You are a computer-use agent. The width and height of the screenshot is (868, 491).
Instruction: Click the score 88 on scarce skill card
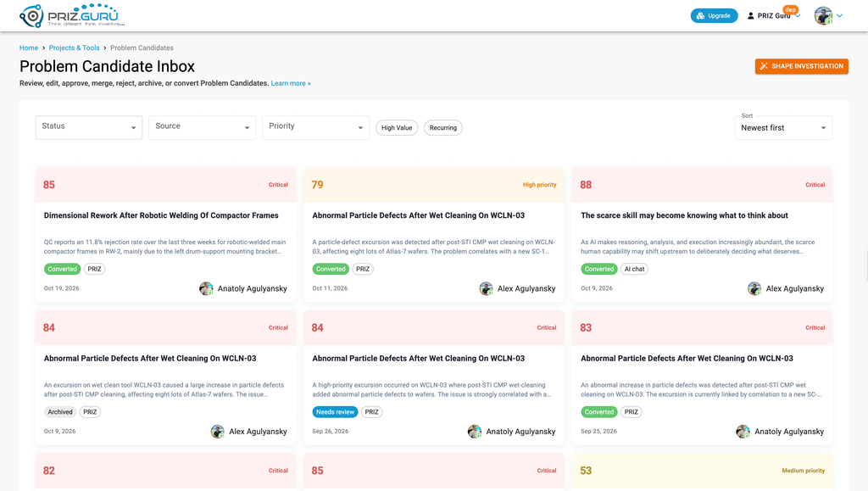pos(587,185)
